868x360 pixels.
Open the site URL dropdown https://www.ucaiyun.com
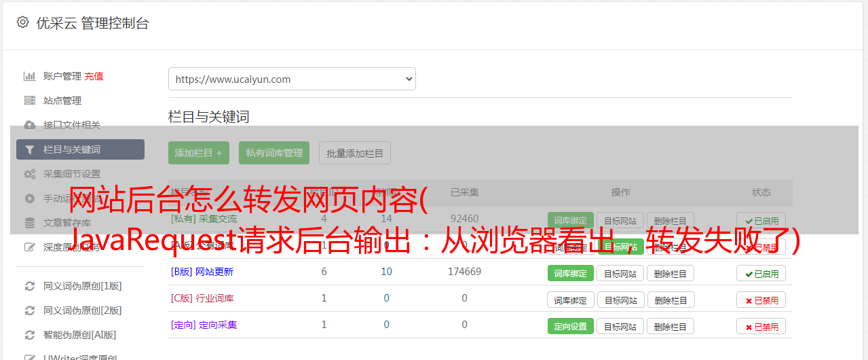[x=292, y=79]
